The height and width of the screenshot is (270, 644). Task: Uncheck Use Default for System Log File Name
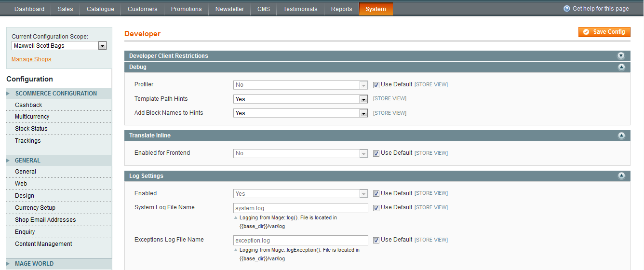coord(376,208)
